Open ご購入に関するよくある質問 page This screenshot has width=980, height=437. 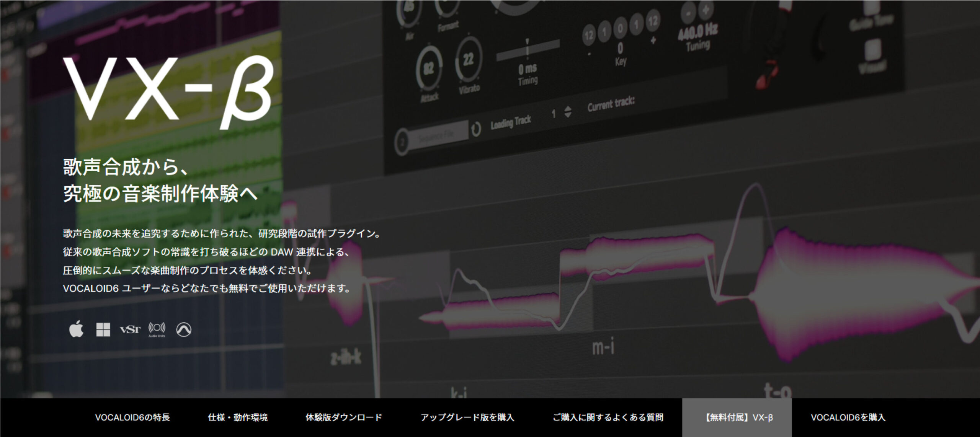point(608,417)
